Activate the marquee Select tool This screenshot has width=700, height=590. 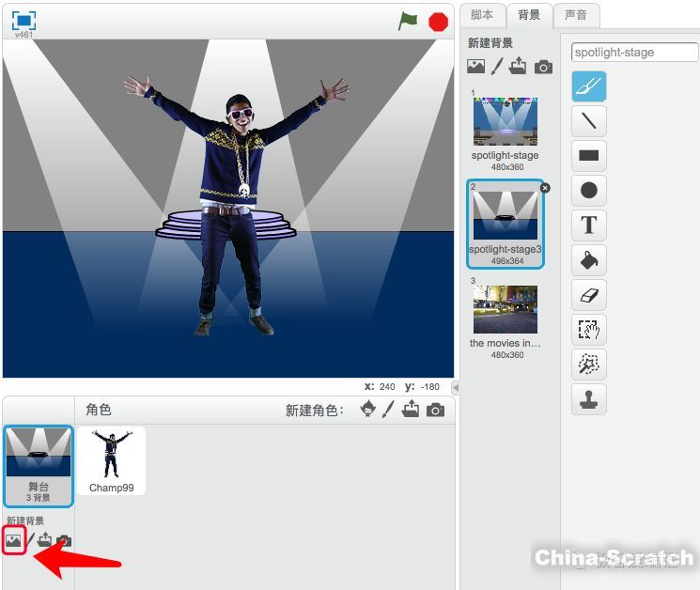click(588, 330)
